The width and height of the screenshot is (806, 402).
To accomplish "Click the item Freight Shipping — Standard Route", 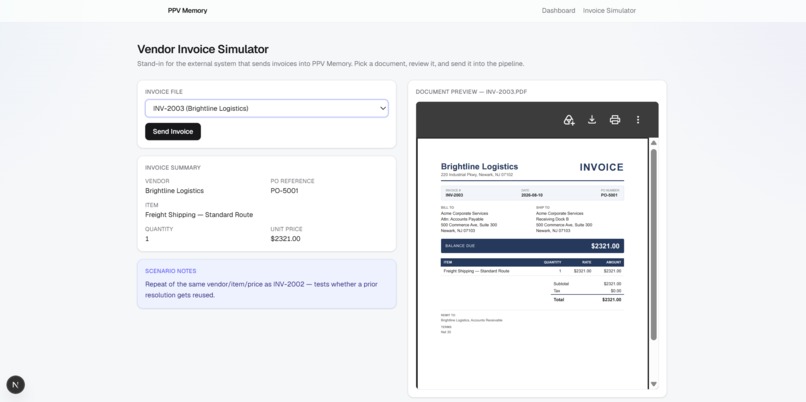I will [x=199, y=215].
